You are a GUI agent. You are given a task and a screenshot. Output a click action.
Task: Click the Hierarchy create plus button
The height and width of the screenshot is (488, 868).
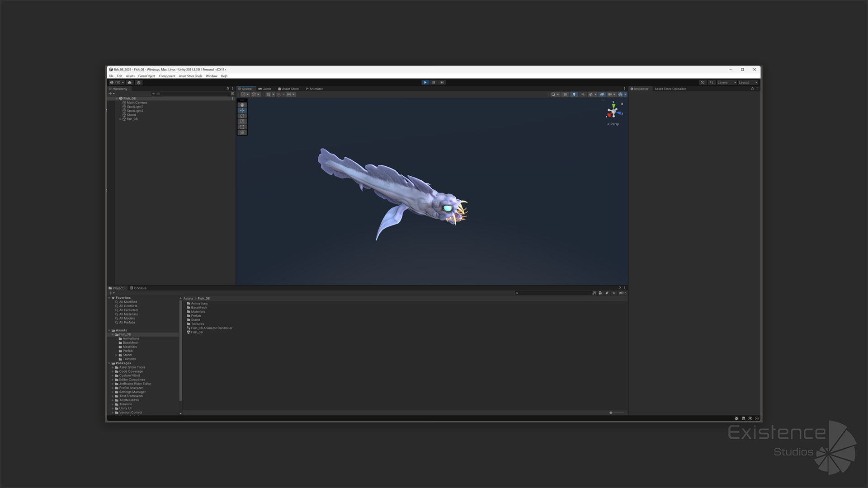[x=111, y=94]
